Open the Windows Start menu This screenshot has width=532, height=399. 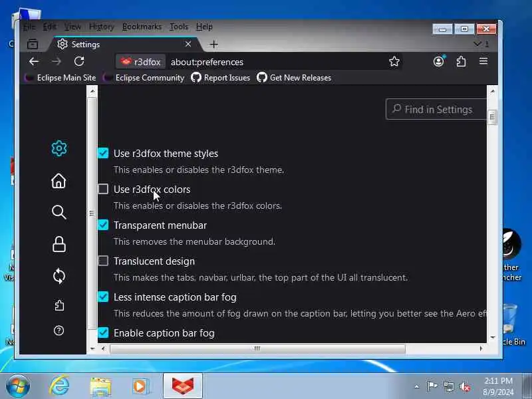(x=18, y=386)
